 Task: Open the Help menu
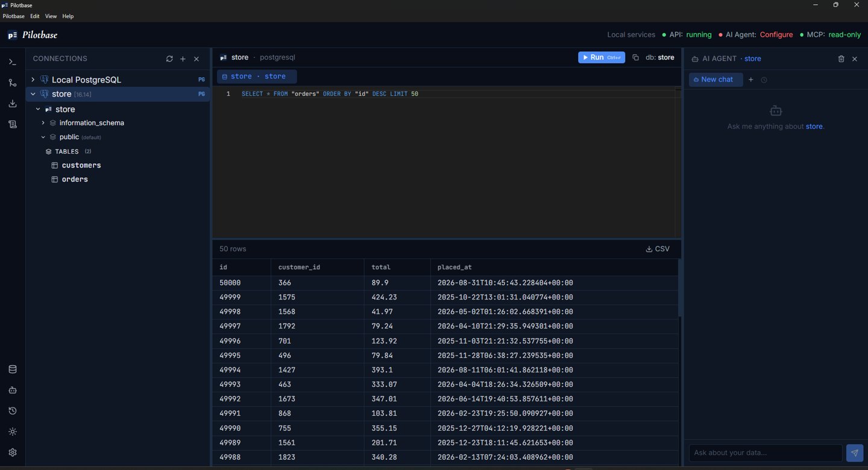[x=68, y=16]
